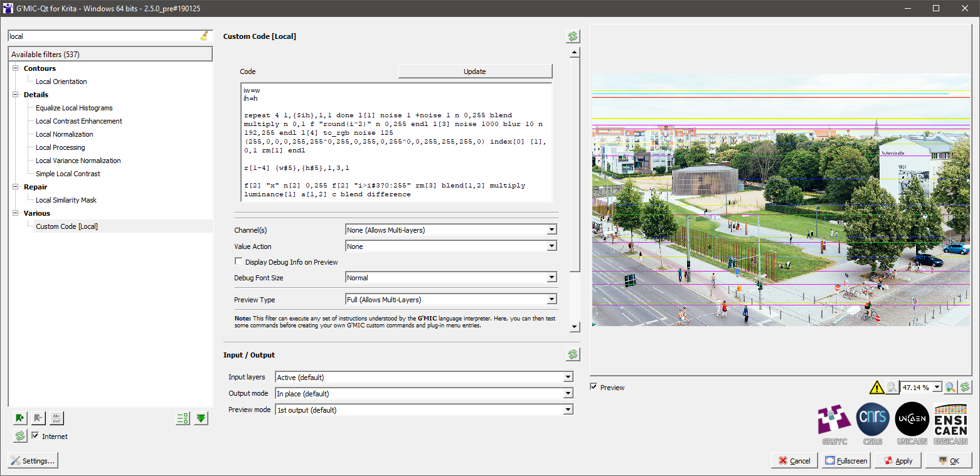Open the Channel(s) dropdown
This screenshot has height=476, width=980.
point(451,230)
